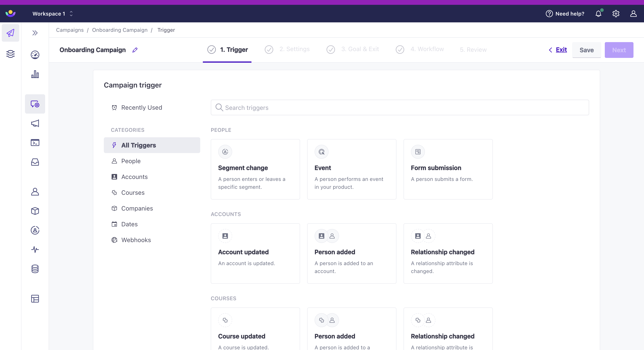Choose Person added under Accounts
The width and height of the screenshot is (644, 350).
click(352, 253)
